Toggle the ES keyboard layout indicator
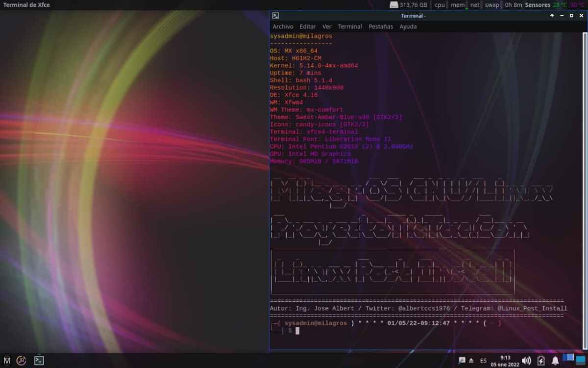This screenshot has height=368, width=588. point(484,361)
